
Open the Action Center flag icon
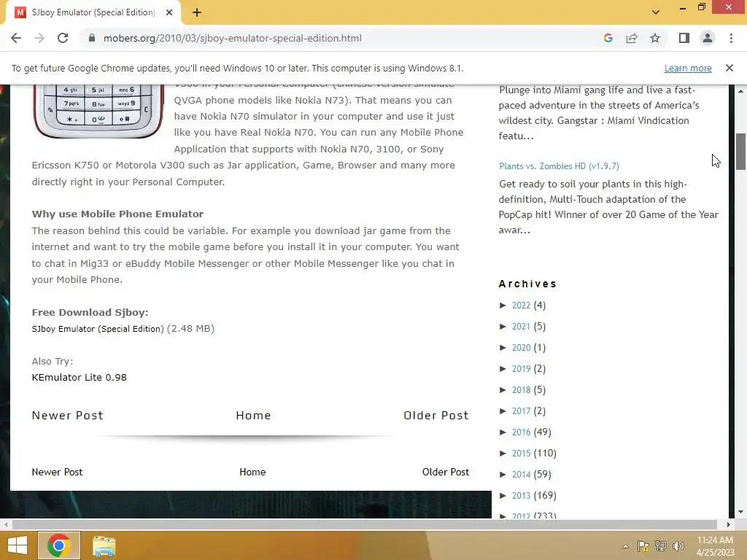[643, 546]
